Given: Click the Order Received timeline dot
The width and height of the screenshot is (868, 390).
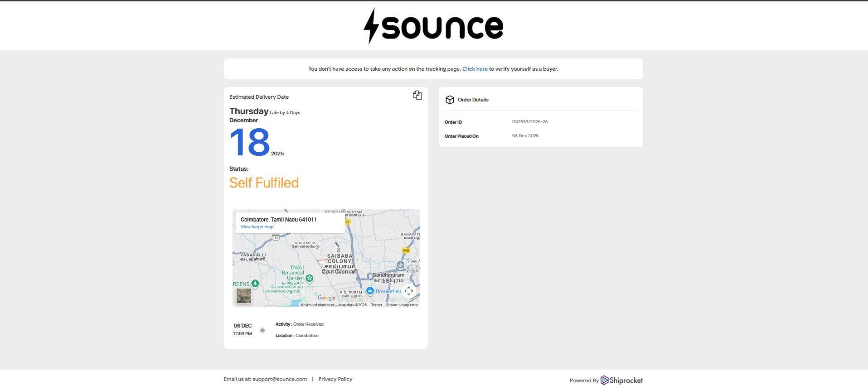Looking at the screenshot, I should coord(262,331).
